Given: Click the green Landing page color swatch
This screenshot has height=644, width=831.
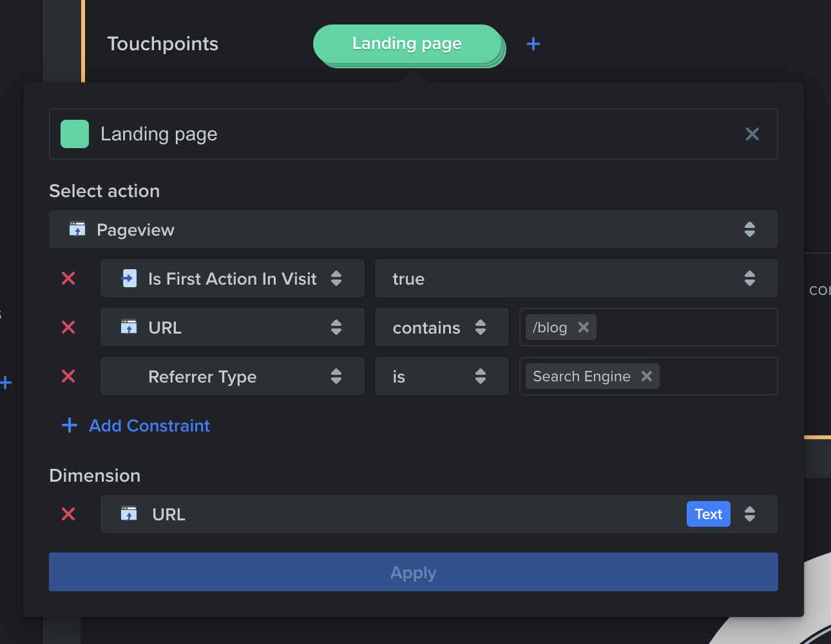Looking at the screenshot, I should 75,134.
